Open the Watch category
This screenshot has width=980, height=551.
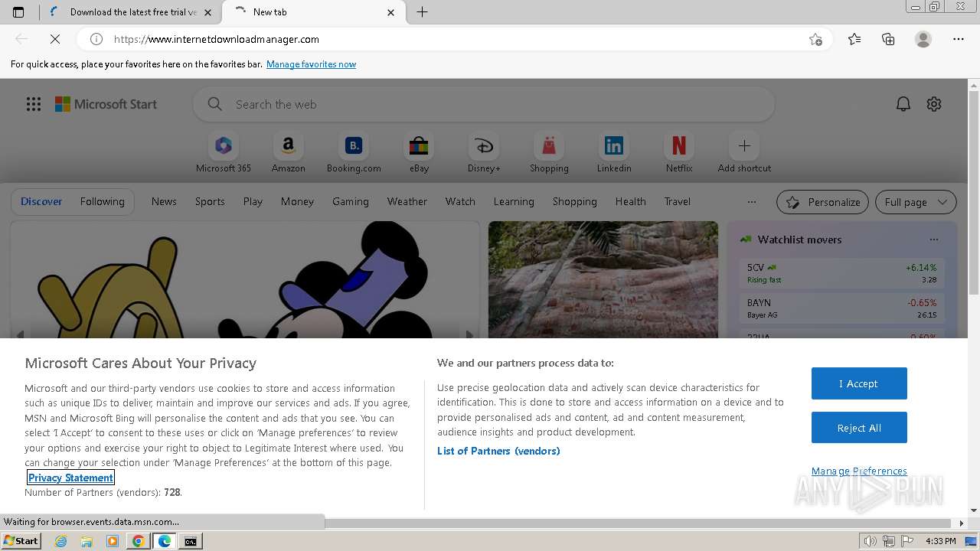pos(460,201)
